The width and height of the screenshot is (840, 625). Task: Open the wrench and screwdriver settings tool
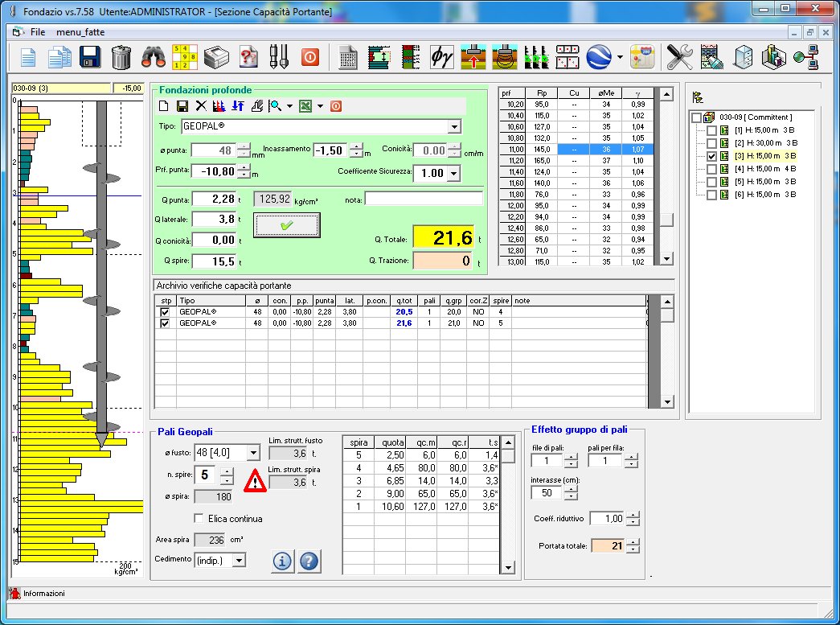coord(679,57)
